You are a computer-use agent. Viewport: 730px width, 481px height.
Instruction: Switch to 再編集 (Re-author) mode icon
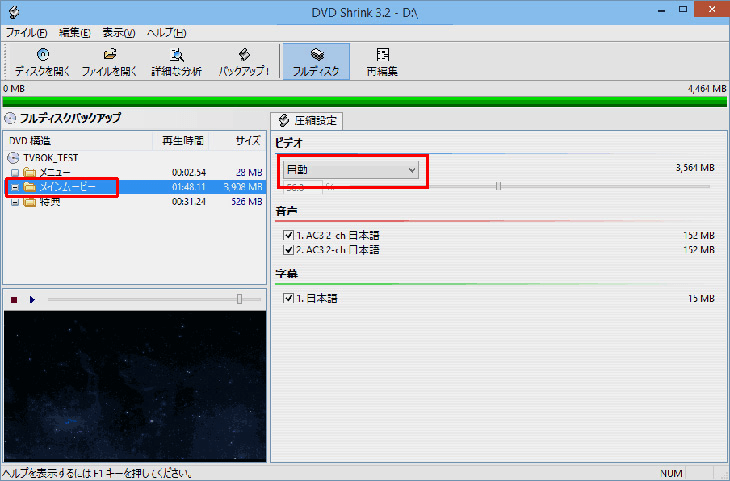(x=382, y=55)
